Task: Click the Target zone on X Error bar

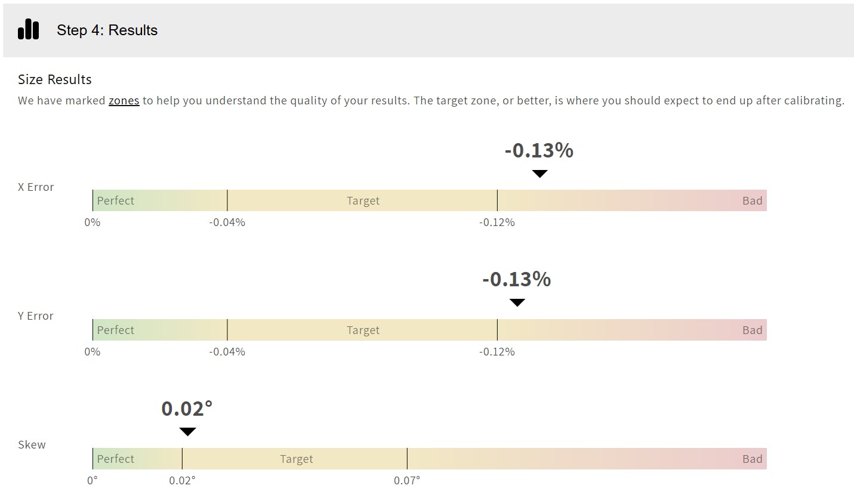Action: click(363, 201)
